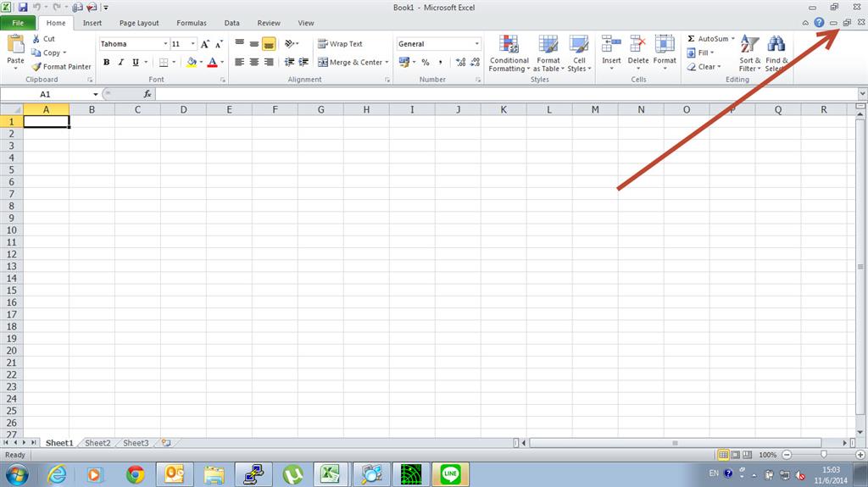Viewport: 868px width, 487px height.
Task: Toggle Wrap Text on the cell
Action: pos(340,44)
